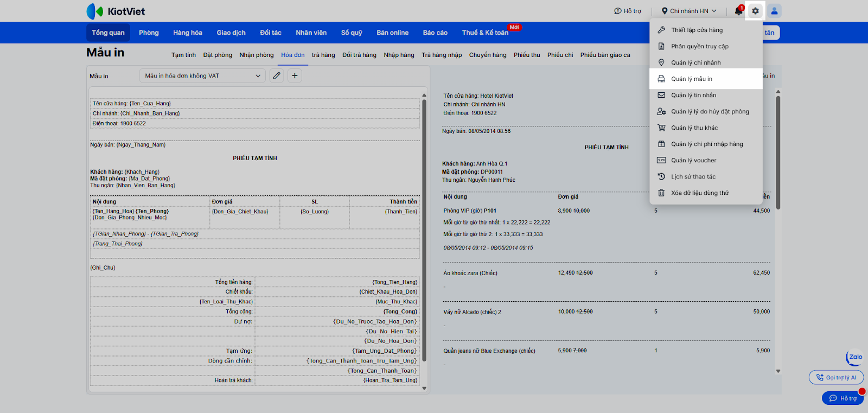Open the Chi nhánh HN branch selector

tap(689, 11)
